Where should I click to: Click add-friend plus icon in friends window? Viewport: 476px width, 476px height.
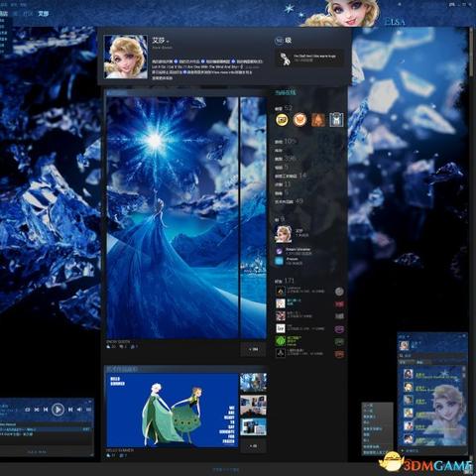tap(403, 450)
